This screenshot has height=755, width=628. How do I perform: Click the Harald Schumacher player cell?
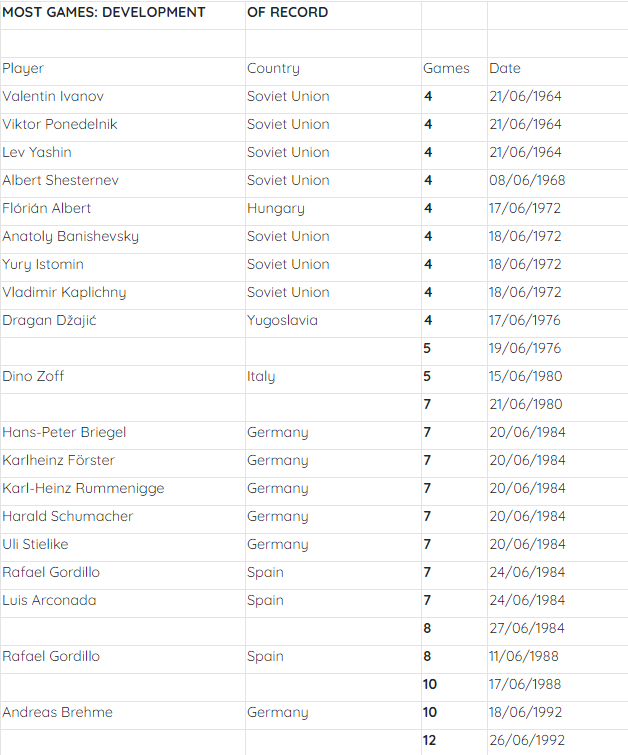coord(123,519)
